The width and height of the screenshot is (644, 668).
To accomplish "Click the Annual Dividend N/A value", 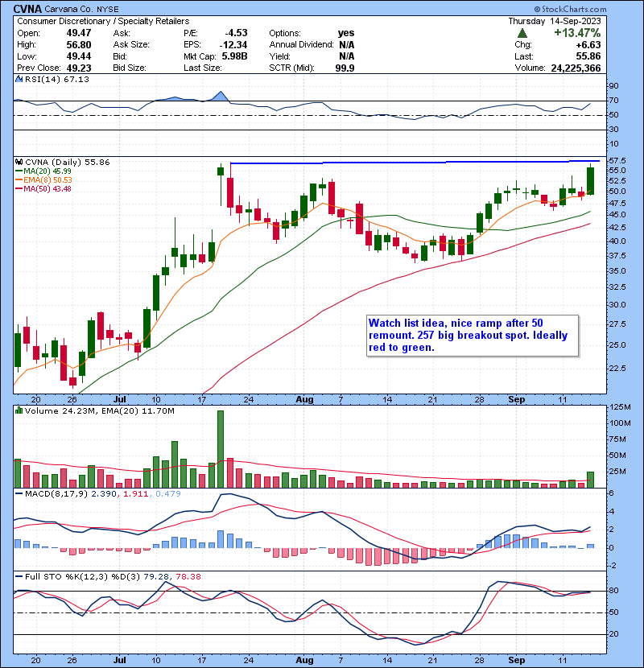I will pyautogui.click(x=347, y=45).
